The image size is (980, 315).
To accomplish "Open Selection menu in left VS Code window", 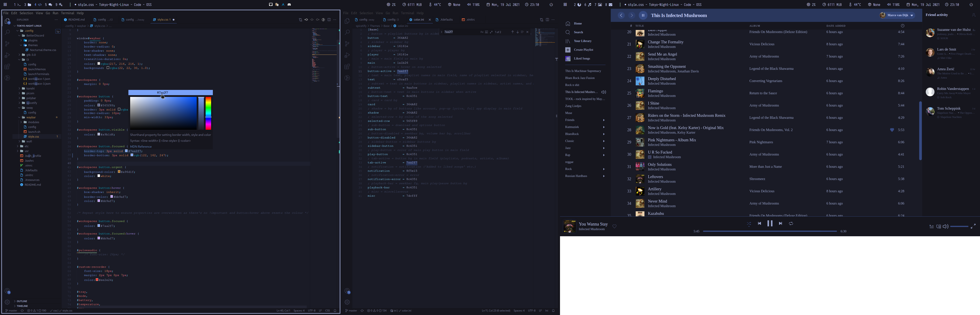I will pos(26,13).
